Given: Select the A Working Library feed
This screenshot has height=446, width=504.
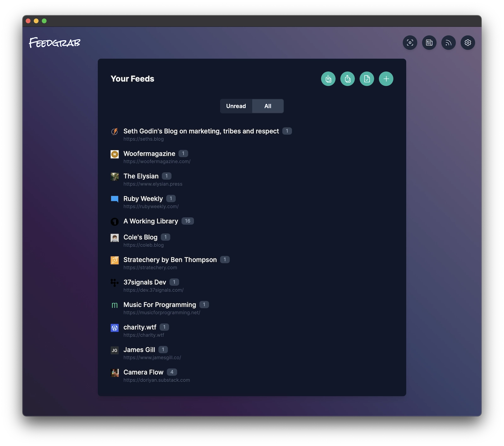Looking at the screenshot, I should [151, 221].
